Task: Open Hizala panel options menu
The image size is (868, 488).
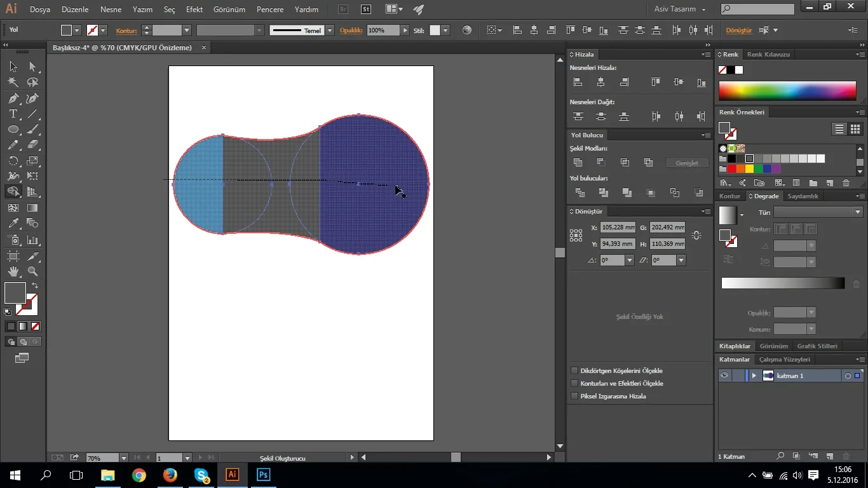Action: point(705,55)
